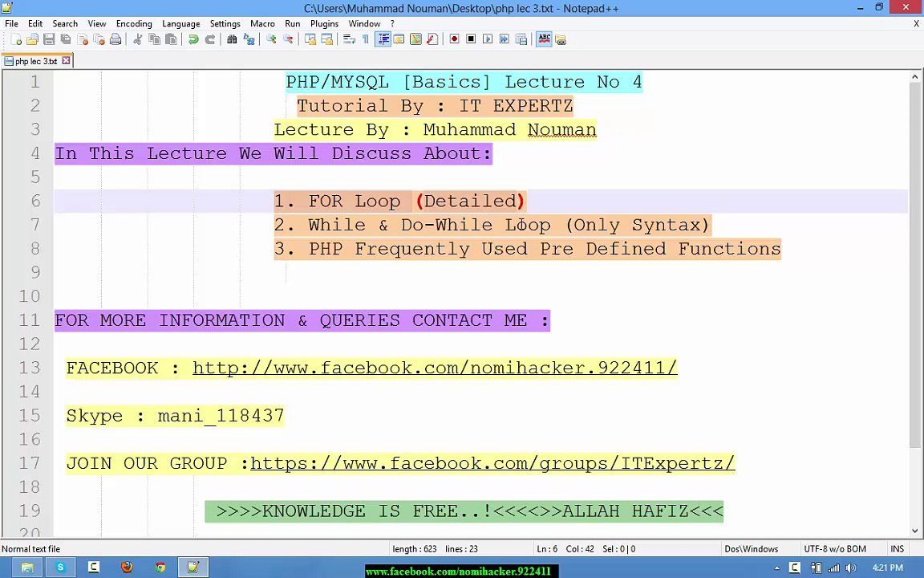Open the Language menu
Screen dimensions: 924x578
coord(181,23)
